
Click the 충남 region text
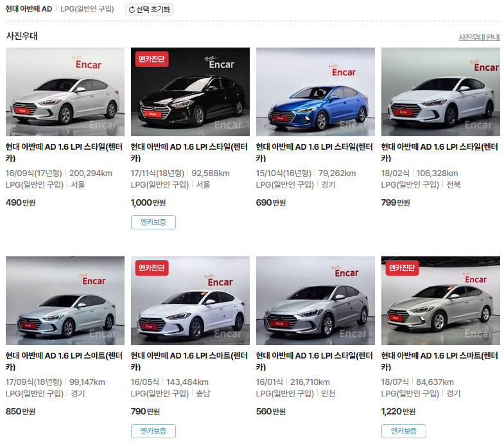tap(203, 393)
